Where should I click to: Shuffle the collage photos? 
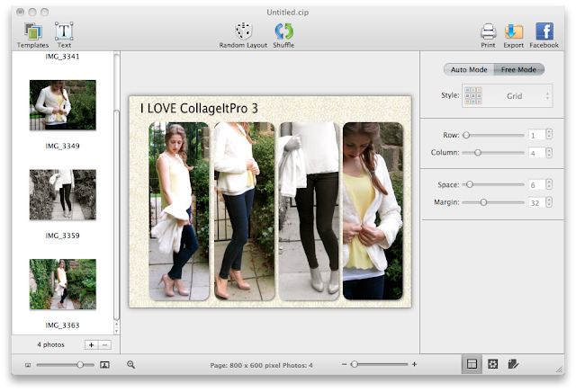[x=283, y=35]
